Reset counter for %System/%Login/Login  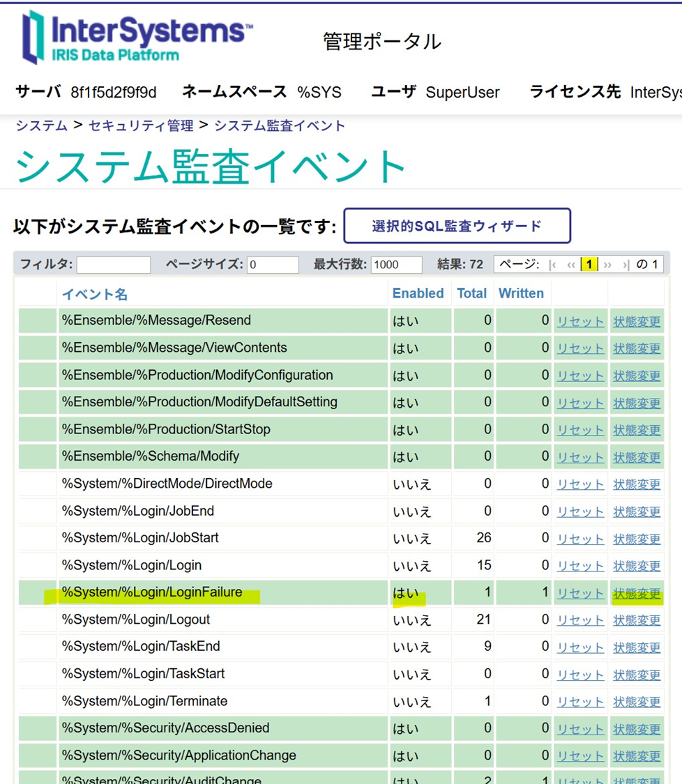579,567
